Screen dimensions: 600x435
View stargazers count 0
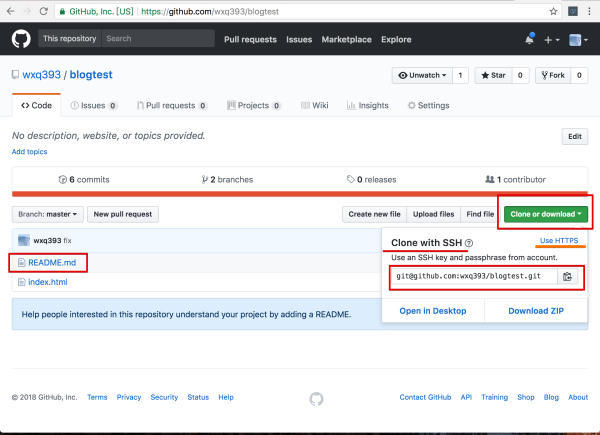(520, 75)
